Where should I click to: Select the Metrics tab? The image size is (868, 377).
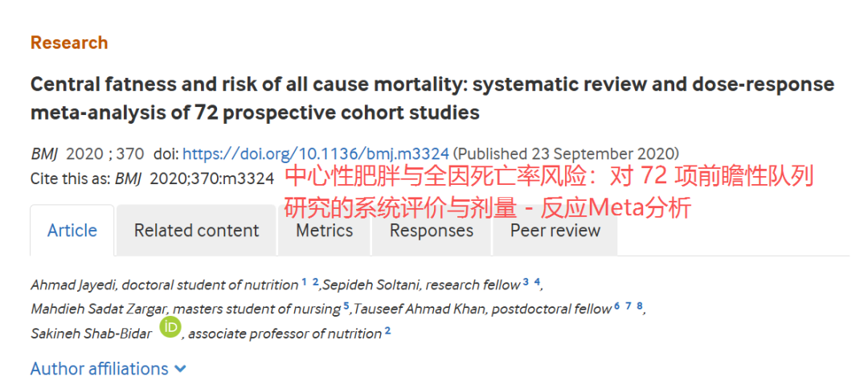(x=325, y=230)
